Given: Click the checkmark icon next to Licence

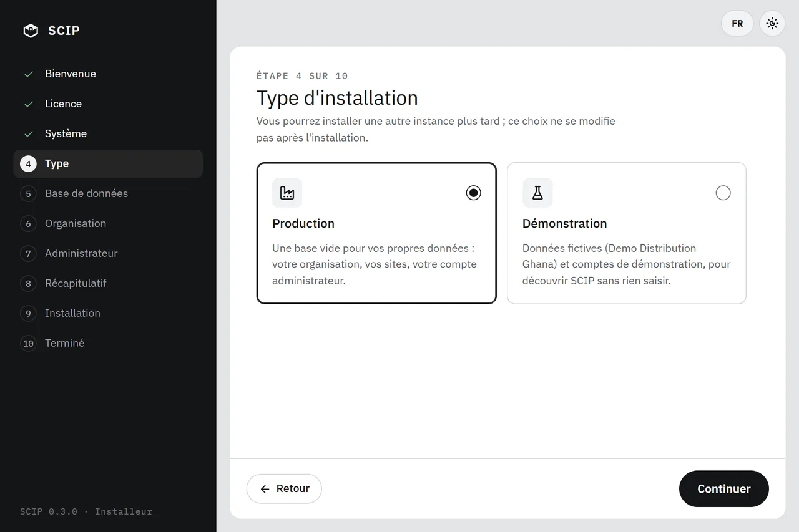Looking at the screenshot, I should tap(29, 104).
